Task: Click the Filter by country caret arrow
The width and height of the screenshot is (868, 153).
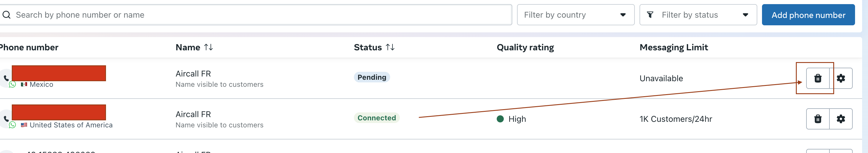Action: 623,15
